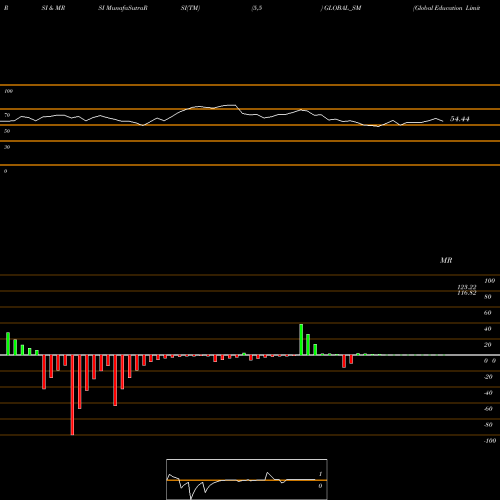Click the 'SI(TM)' header text
The height and width of the screenshot is (500, 500).
190,8
